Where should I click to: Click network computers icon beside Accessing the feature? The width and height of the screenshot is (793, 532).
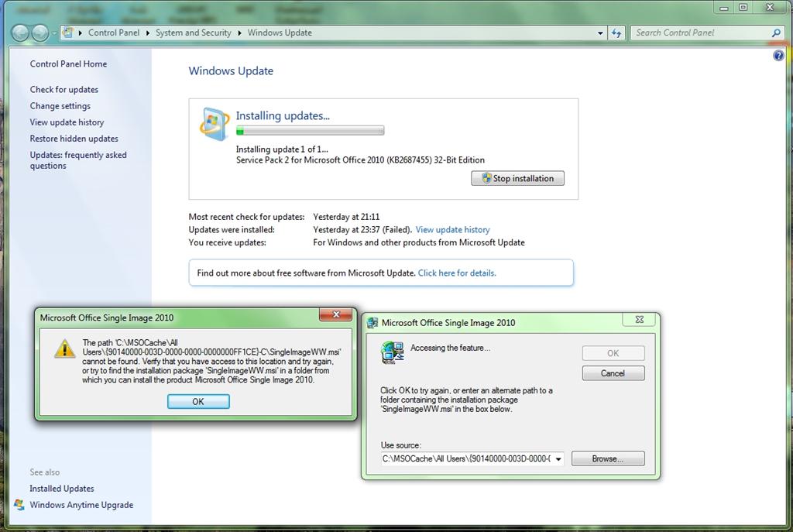pyautogui.click(x=393, y=352)
